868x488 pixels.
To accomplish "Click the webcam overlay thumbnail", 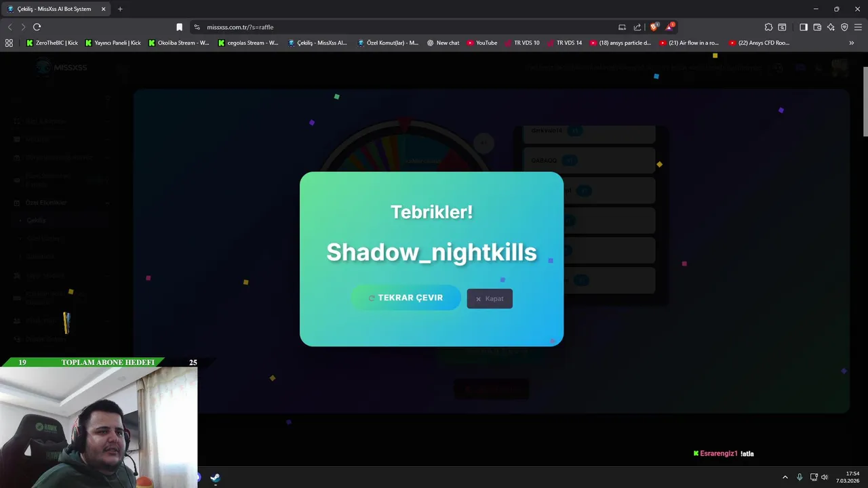I will [99, 428].
